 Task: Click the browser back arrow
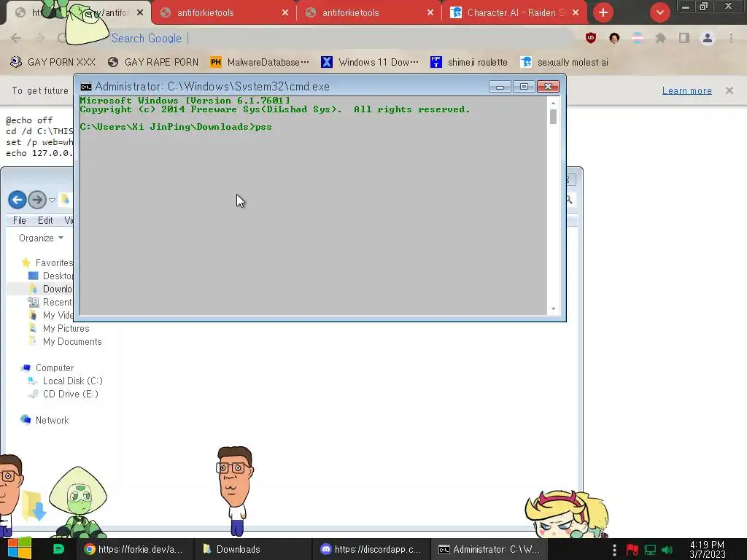16,38
